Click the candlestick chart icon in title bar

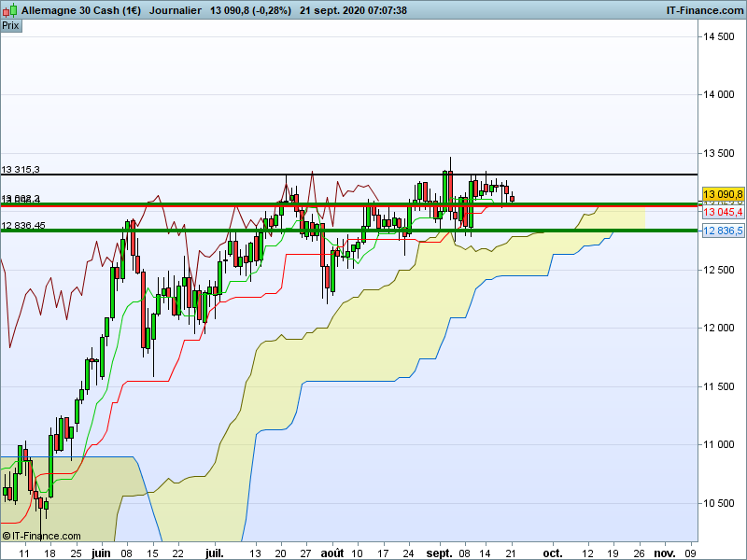click(x=9, y=10)
